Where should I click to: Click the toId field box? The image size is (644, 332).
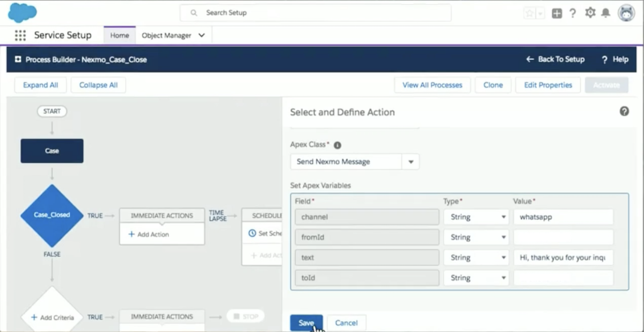point(367,278)
